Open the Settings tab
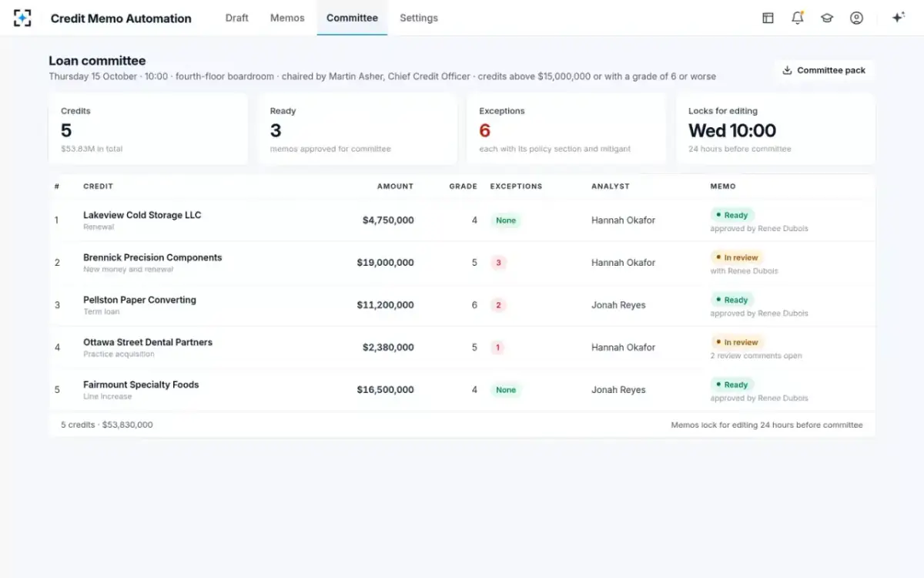924x578 pixels. (419, 18)
